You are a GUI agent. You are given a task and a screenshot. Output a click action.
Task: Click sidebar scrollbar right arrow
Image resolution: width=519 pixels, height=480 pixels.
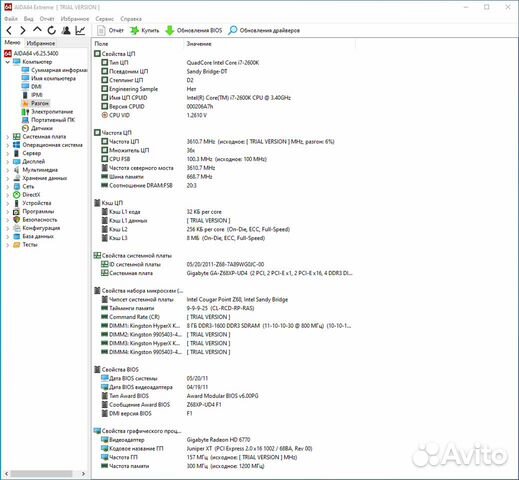pyautogui.click(x=83, y=474)
